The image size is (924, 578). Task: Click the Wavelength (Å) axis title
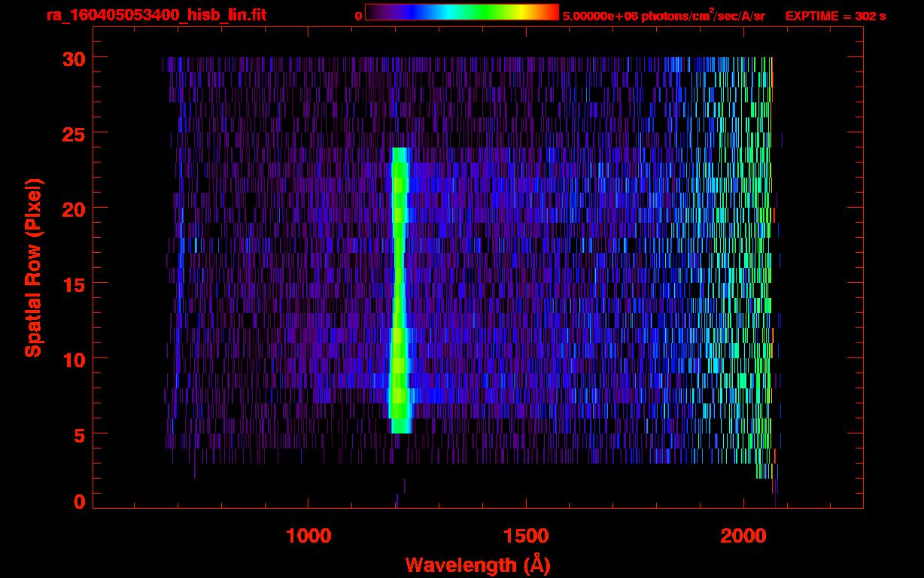click(x=478, y=564)
